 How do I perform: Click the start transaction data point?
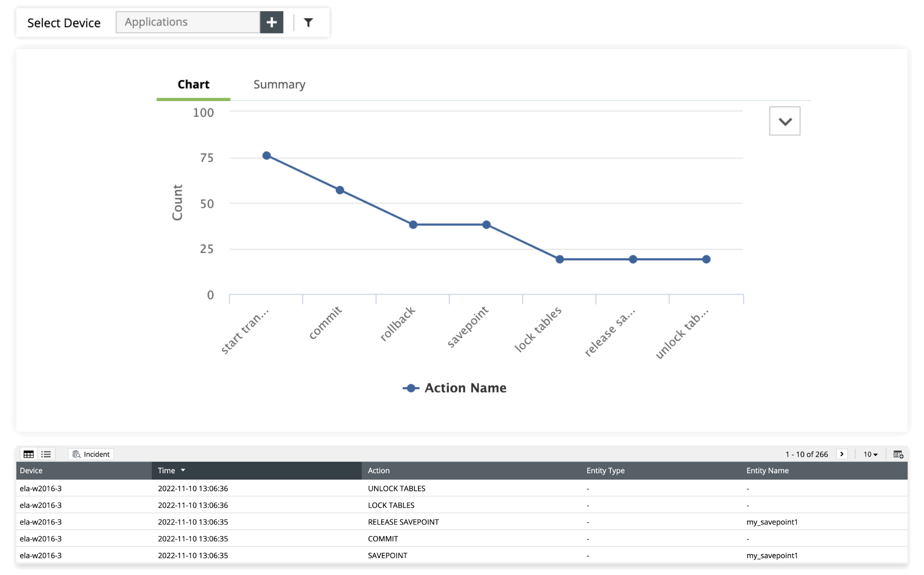(267, 156)
